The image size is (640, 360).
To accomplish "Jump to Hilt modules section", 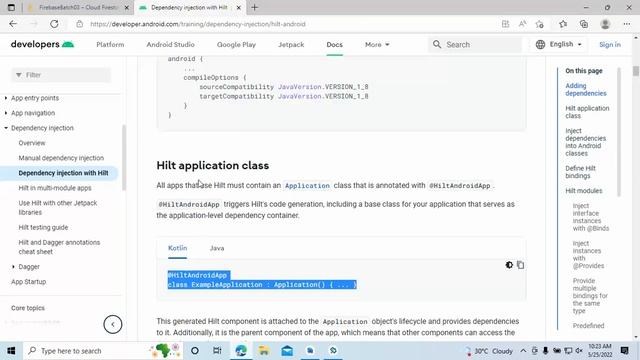I will [x=584, y=191].
